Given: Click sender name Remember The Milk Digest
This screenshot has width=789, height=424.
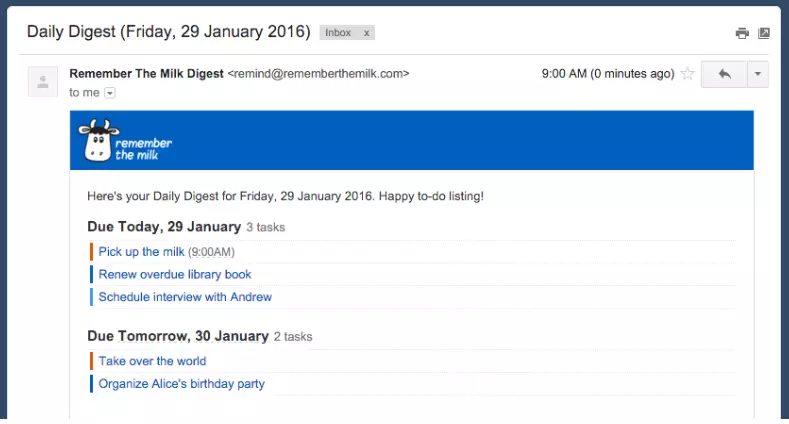Looking at the screenshot, I should [146, 73].
